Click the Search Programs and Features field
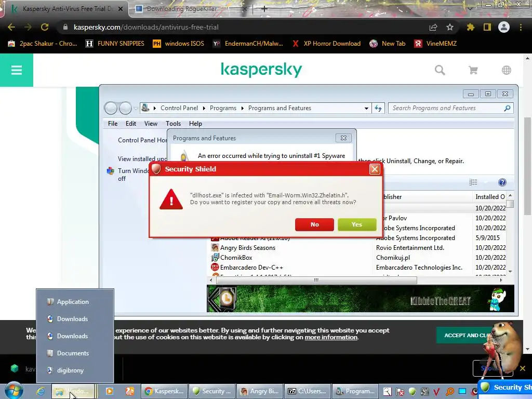532x399 pixels. point(450,108)
